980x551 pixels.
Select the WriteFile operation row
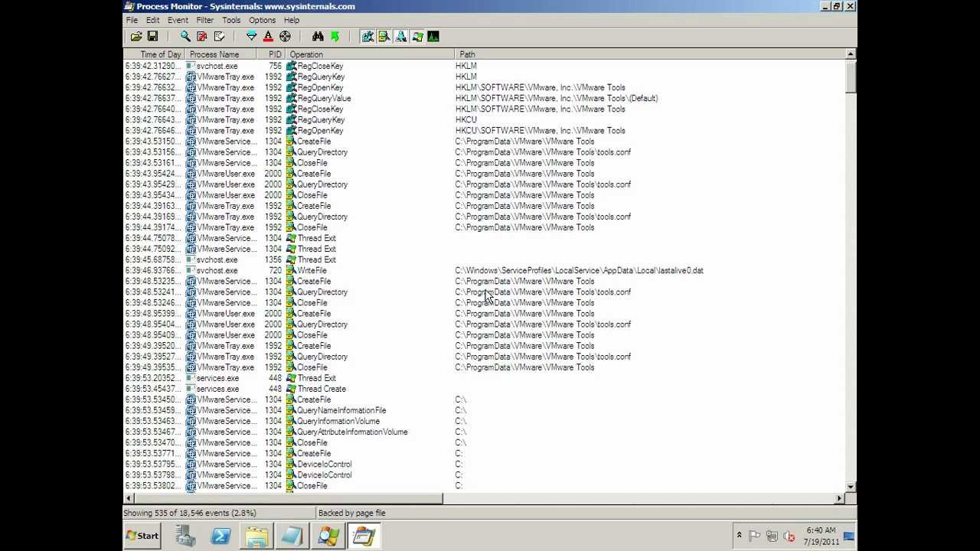tap(485, 270)
